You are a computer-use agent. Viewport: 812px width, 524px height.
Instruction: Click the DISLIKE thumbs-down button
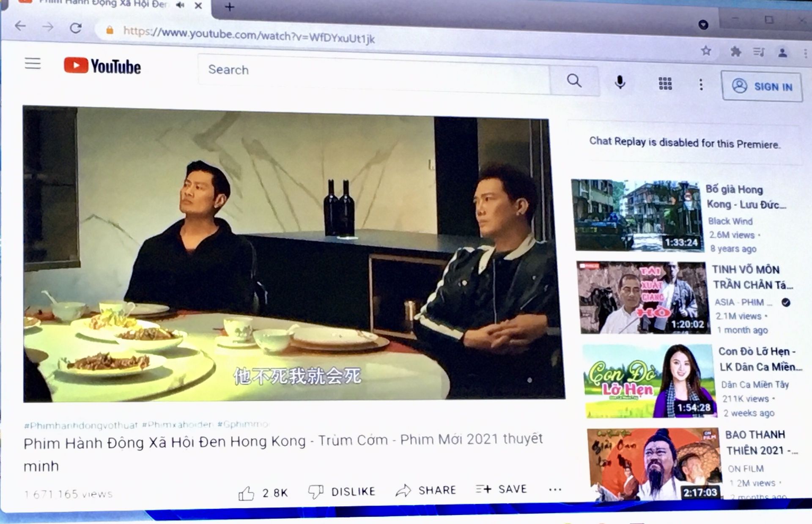click(341, 491)
